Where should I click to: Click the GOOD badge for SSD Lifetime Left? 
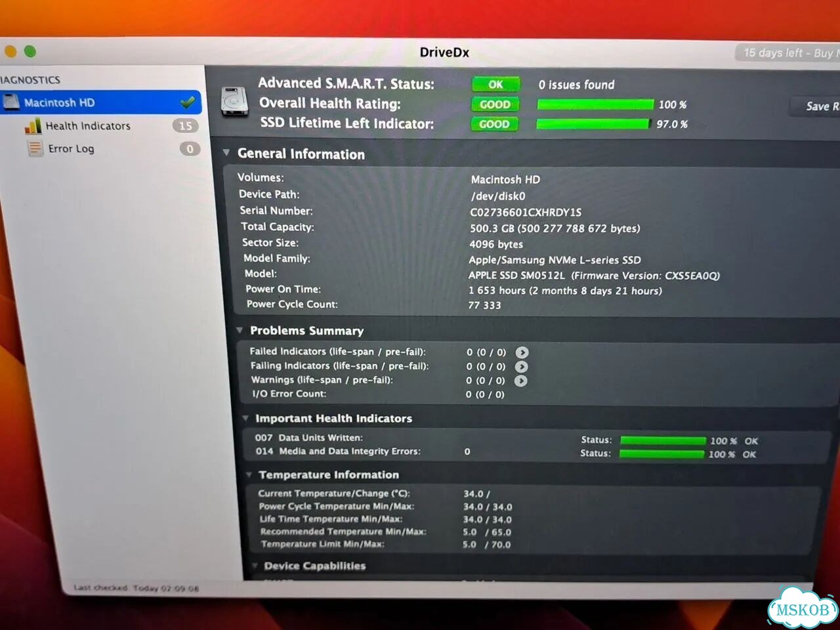pos(494,124)
